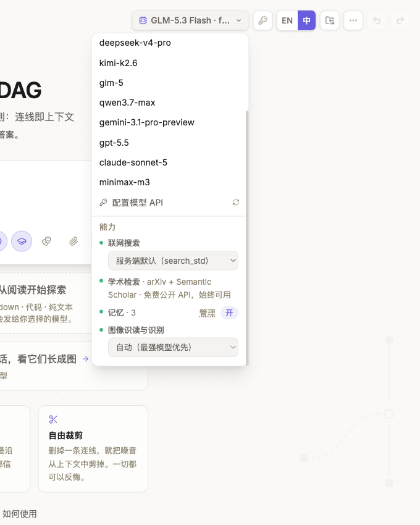Click the 记忆 · 3 label
The width and height of the screenshot is (420, 525).
tap(122, 313)
